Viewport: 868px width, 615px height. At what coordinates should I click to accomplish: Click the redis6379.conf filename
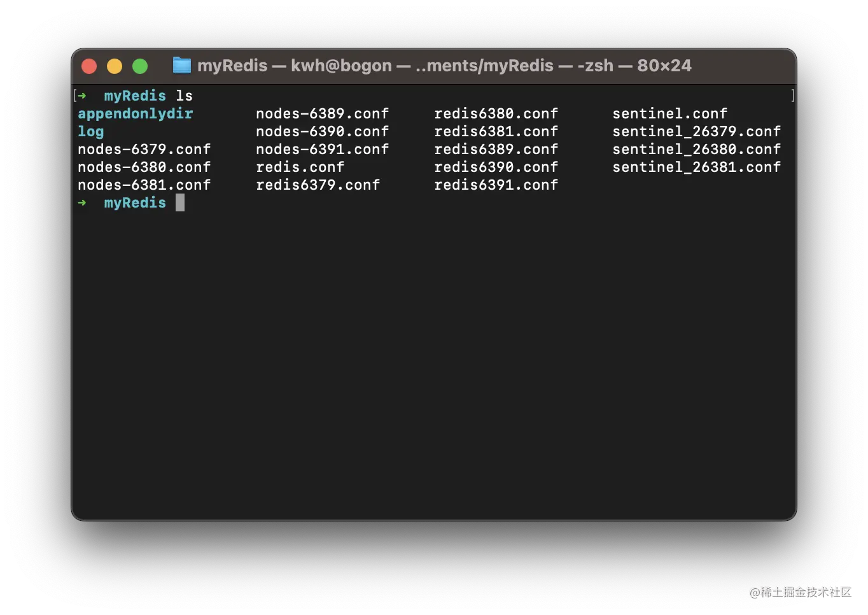pos(318,185)
